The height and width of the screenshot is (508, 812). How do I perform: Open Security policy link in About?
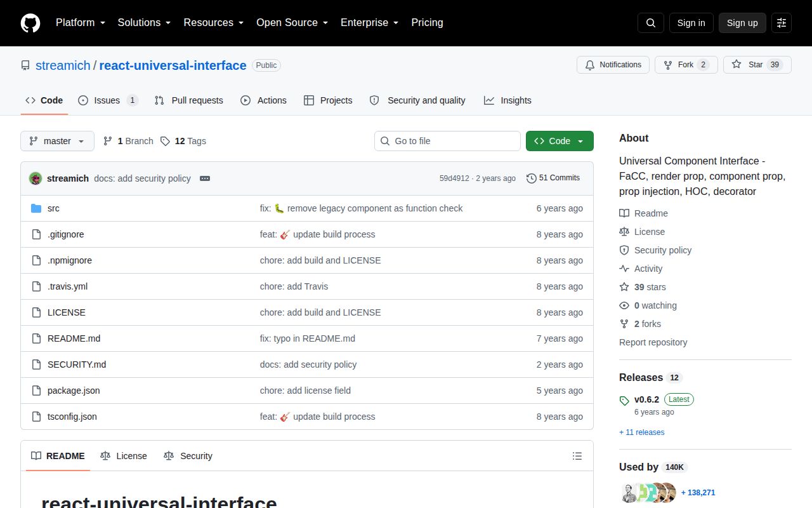pos(656,250)
